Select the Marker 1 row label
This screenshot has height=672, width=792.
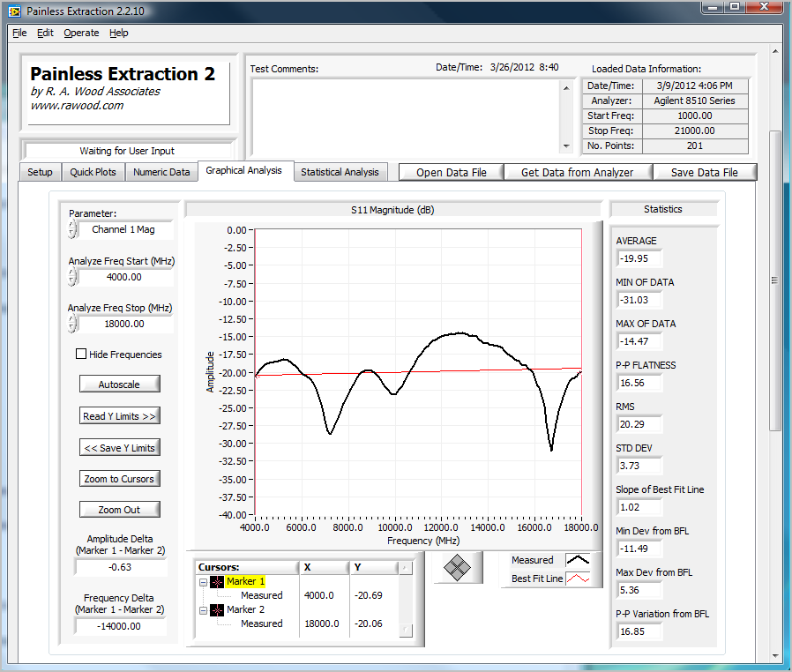(x=245, y=582)
